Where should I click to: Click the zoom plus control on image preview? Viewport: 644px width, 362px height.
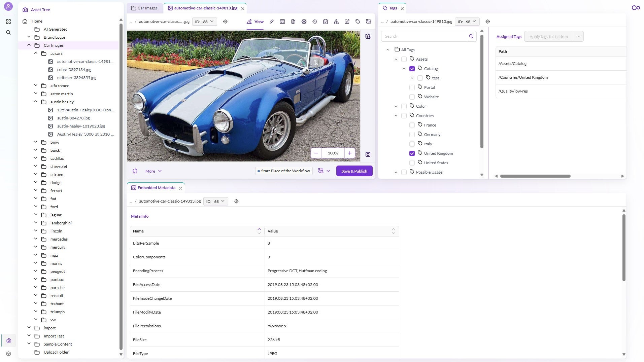(349, 153)
